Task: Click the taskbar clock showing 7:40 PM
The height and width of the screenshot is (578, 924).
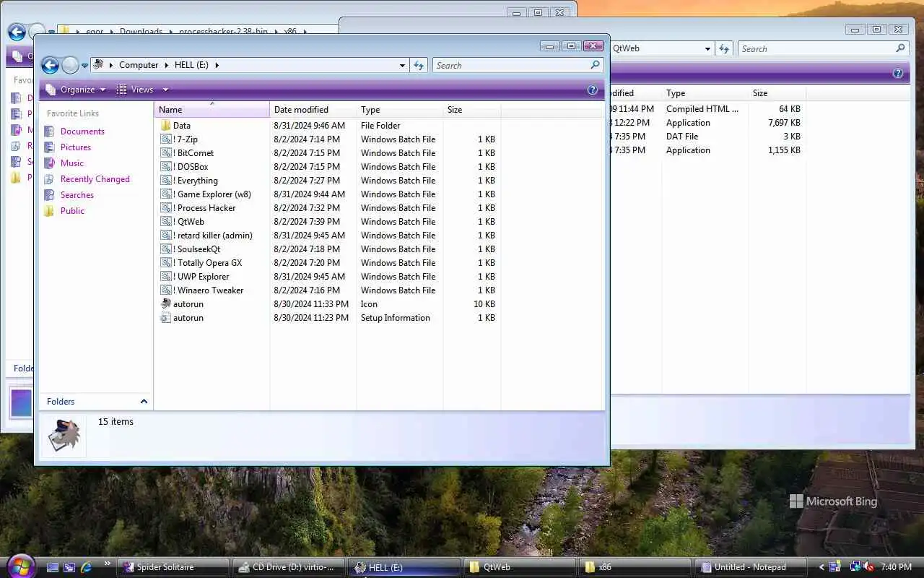Action: [897, 567]
